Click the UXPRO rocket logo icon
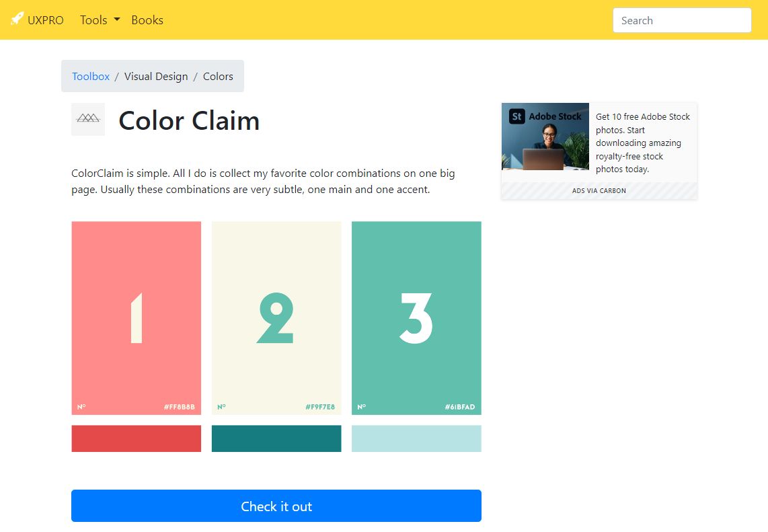This screenshot has width=768, height=532. tap(17, 19)
